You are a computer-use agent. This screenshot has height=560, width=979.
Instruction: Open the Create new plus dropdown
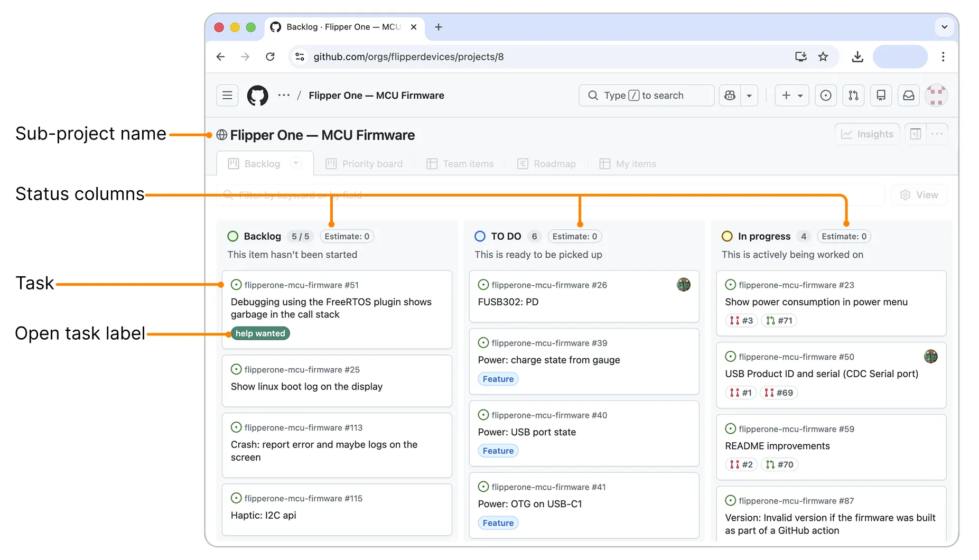click(x=792, y=96)
